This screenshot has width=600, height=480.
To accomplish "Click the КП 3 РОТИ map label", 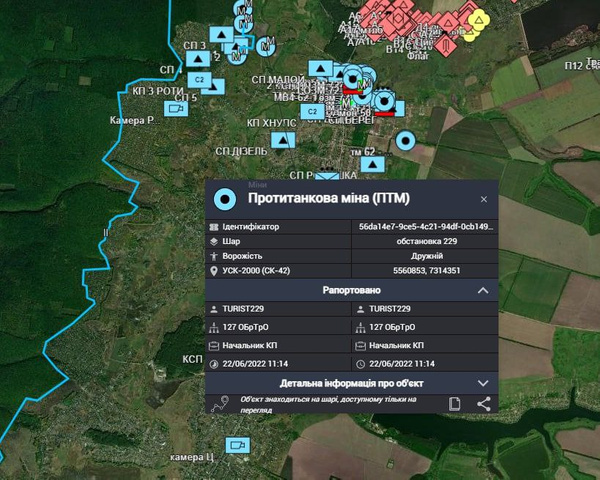I will [x=158, y=91].
